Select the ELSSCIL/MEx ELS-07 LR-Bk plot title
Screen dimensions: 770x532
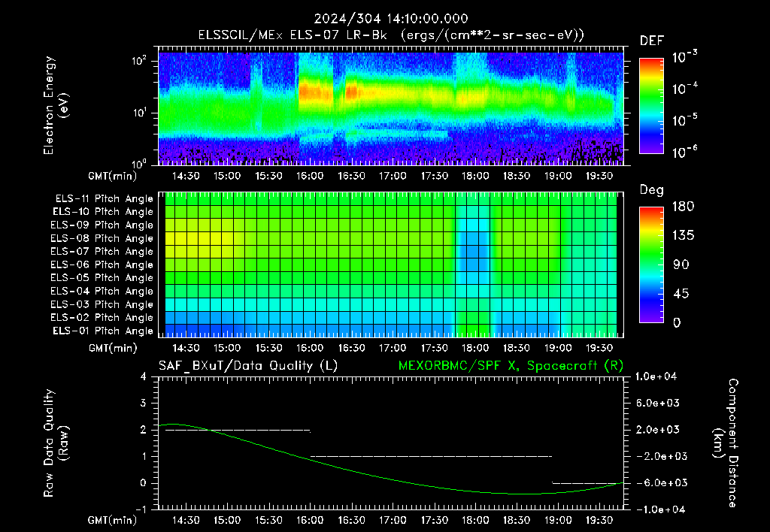coord(391,35)
